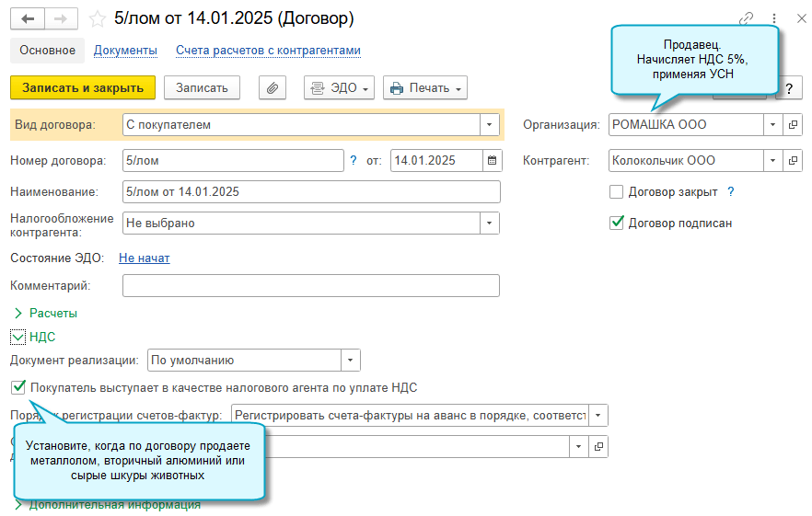The width and height of the screenshot is (812, 516).
Task: Open the Контрагент Колокольчик ООО record icon
Action: click(793, 160)
